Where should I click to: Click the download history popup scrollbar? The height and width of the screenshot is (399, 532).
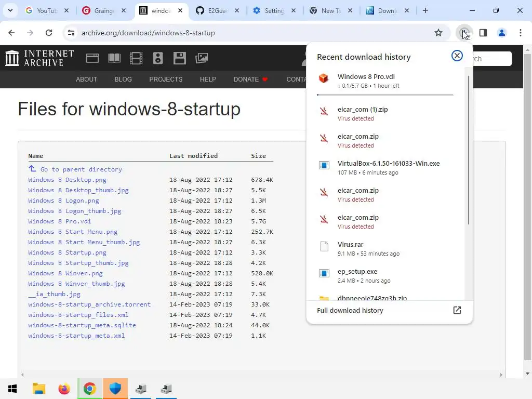coord(469,150)
